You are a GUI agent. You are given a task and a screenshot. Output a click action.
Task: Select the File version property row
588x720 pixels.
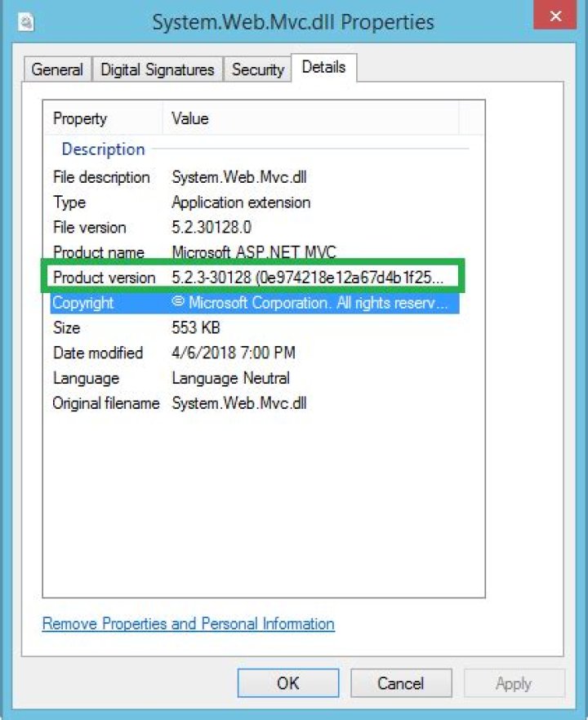[255, 227]
